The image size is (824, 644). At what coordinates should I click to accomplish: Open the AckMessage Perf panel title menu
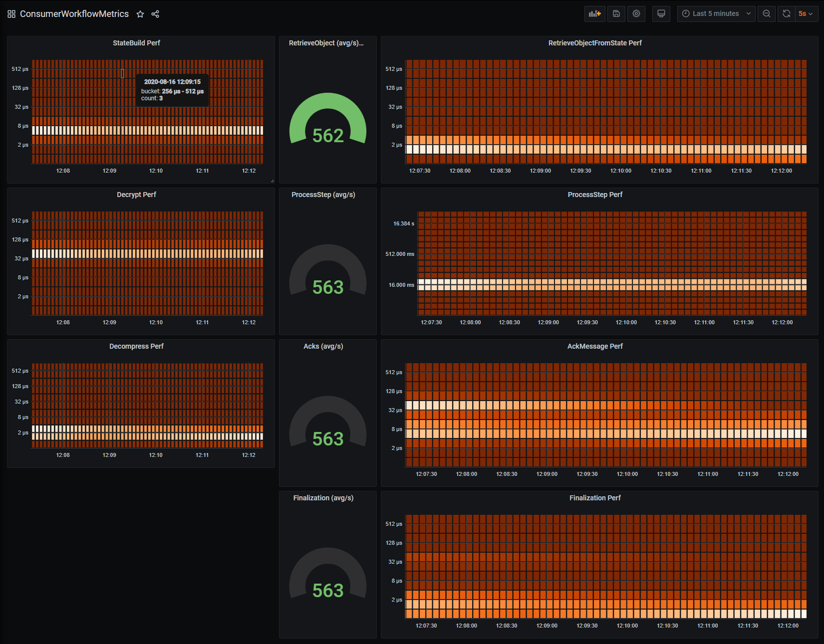pyautogui.click(x=595, y=346)
